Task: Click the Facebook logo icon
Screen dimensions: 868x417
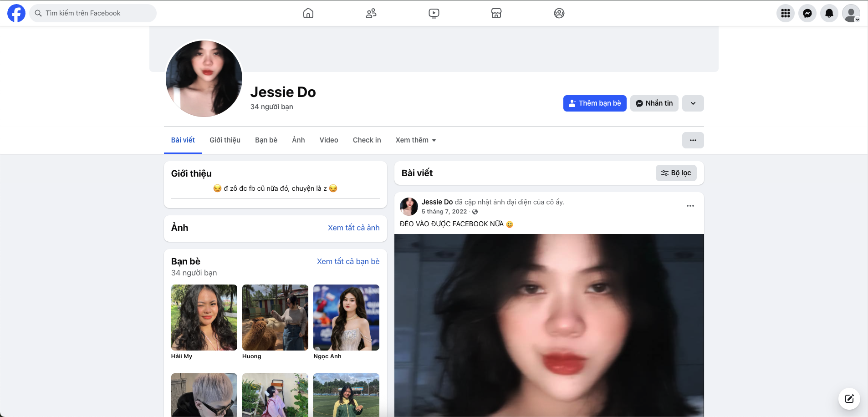Action: coord(16,13)
